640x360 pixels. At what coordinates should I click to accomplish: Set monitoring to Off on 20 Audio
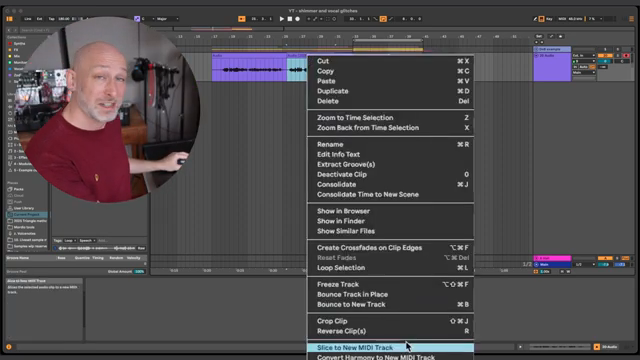(592, 67)
